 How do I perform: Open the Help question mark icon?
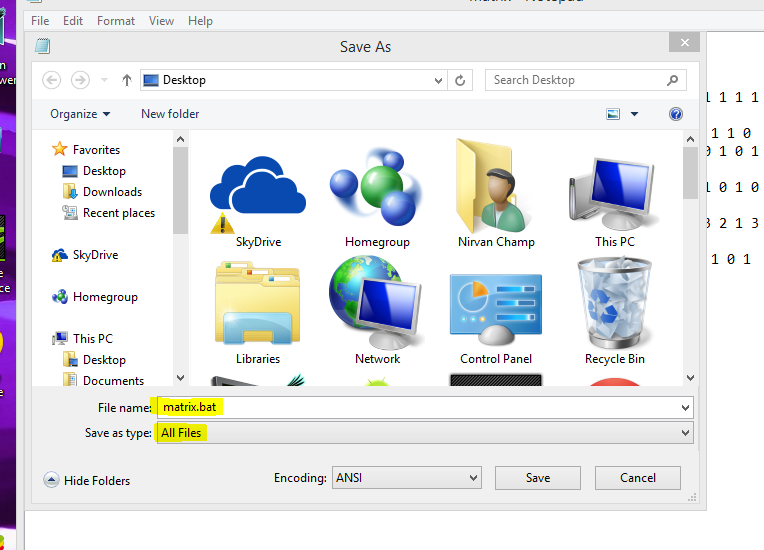676,114
